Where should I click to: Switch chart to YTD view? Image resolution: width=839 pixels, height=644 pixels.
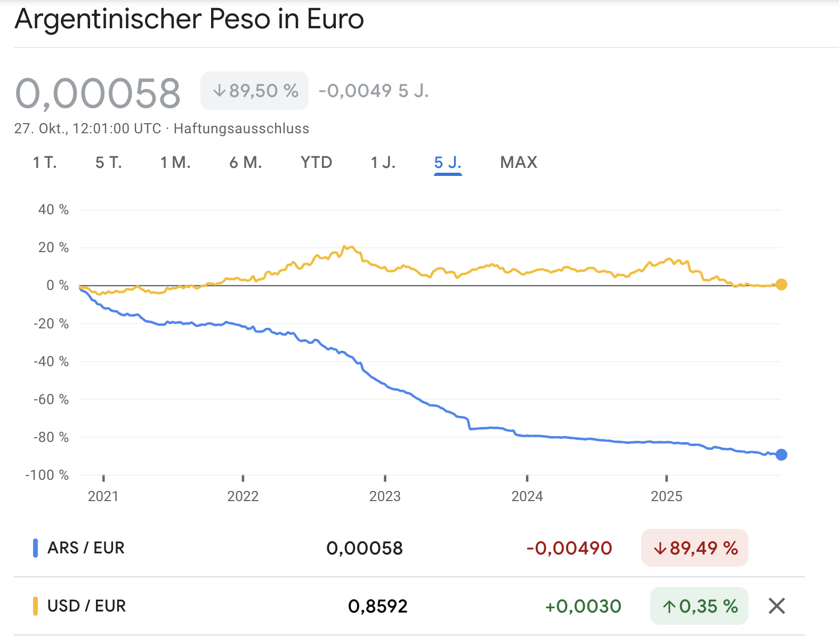tap(316, 162)
